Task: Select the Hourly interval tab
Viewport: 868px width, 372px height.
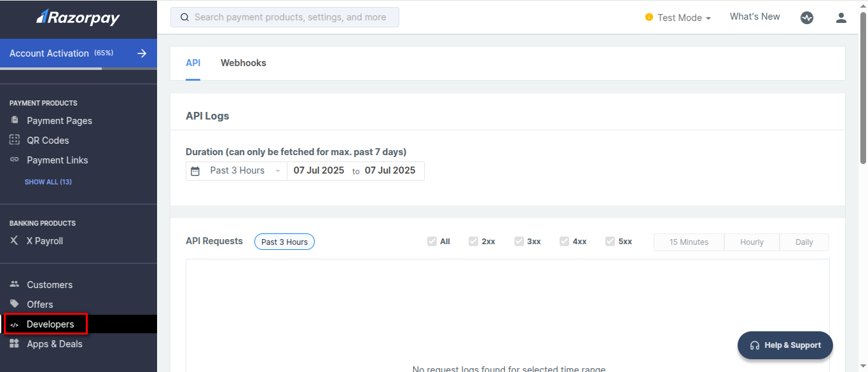Action: point(752,242)
